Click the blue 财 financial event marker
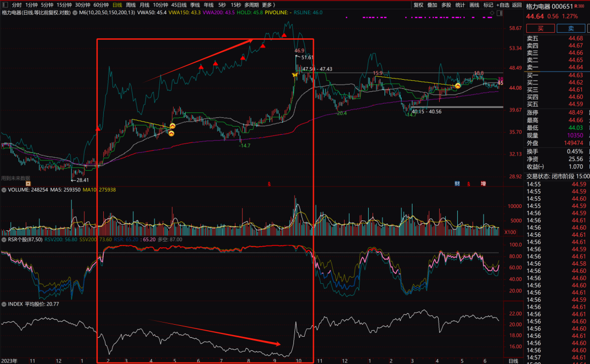The image size is (590, 364). coord(457,183)
